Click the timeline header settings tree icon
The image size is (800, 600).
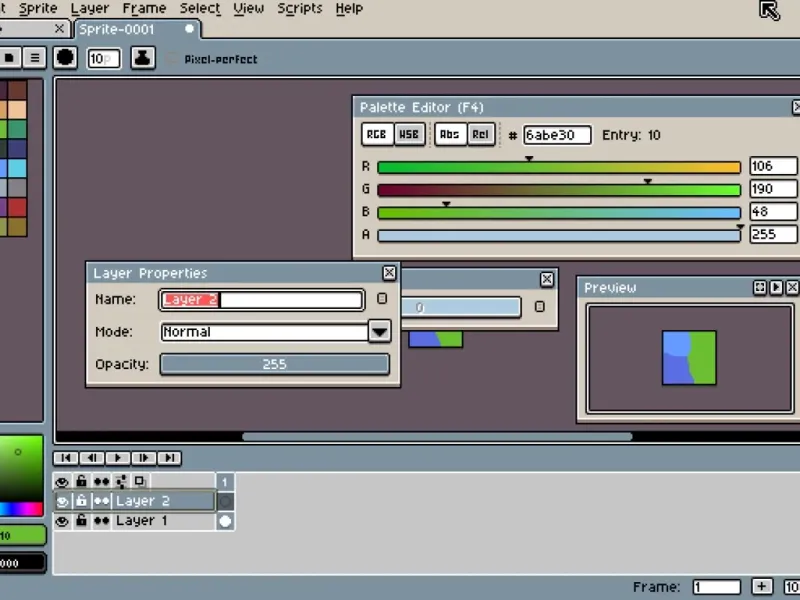[x=121, y=481]
